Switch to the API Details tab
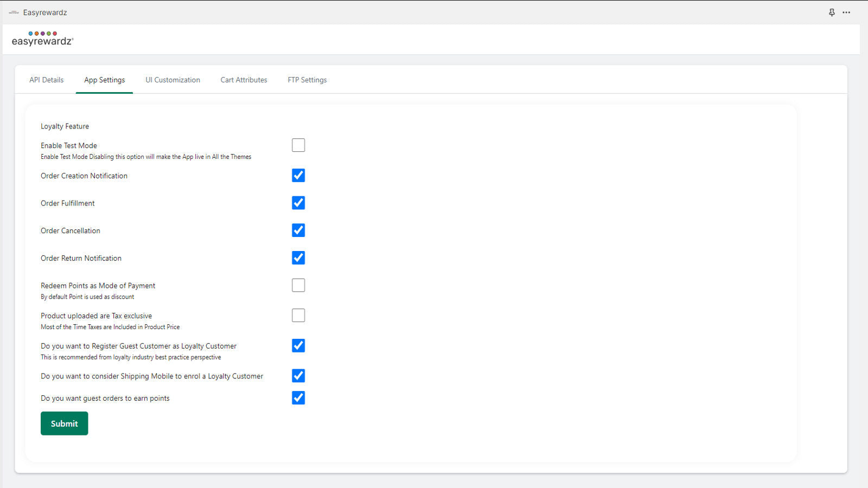Image resolution: width=868 pixels, height=488 pixels. click(x=47, y=80)
